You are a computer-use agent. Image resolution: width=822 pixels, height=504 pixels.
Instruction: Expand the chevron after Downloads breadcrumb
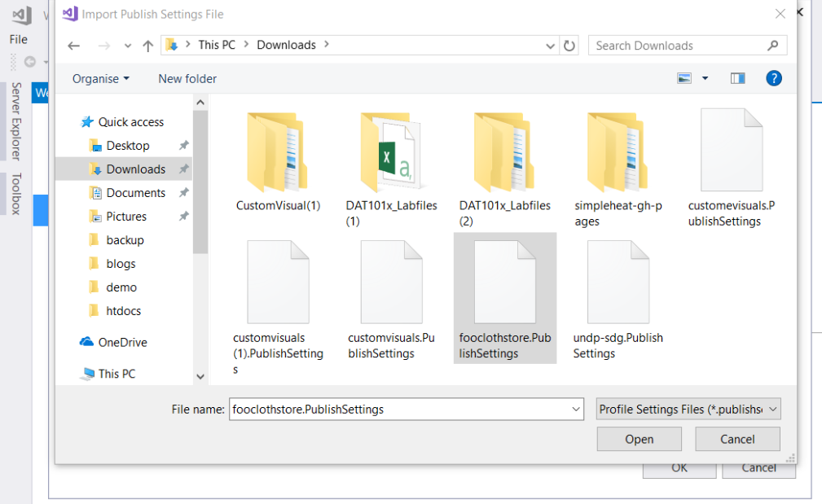pyautogui.click(x=327, y=45)
